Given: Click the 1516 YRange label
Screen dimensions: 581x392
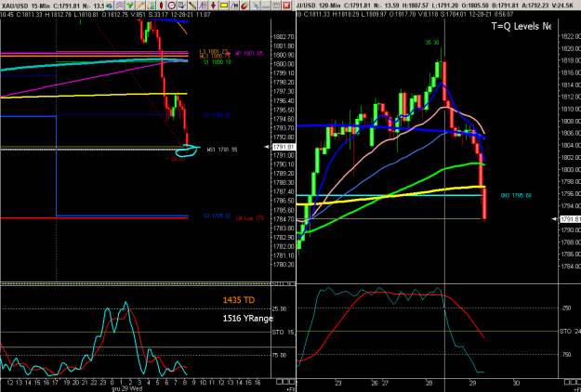Looking at the screenshot, I should [247, 318].
